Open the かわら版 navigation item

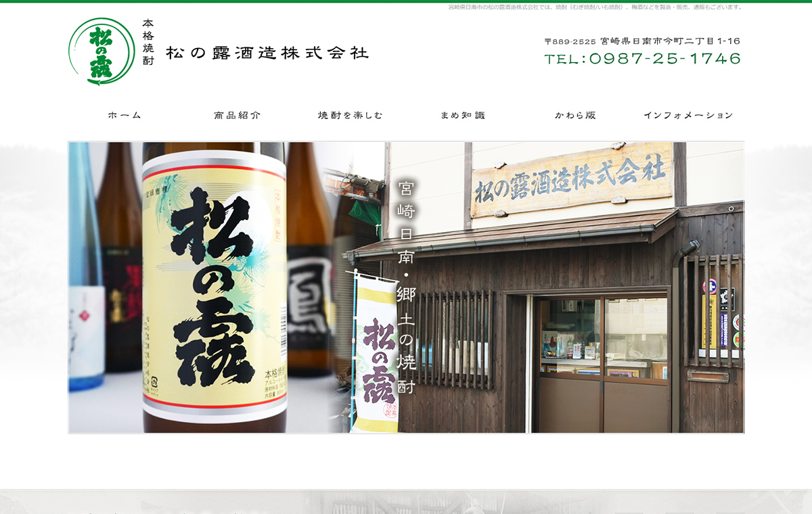(x=575, y=116)
